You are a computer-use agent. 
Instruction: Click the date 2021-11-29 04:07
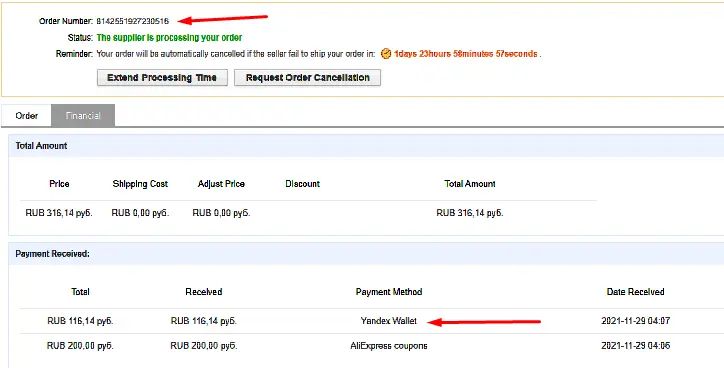click(x=635, y=321)
